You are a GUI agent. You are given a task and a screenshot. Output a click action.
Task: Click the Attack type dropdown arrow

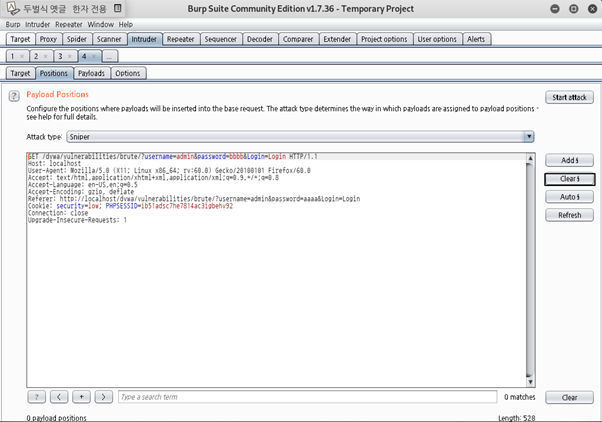pyautogui.click(x=529, y=137)
